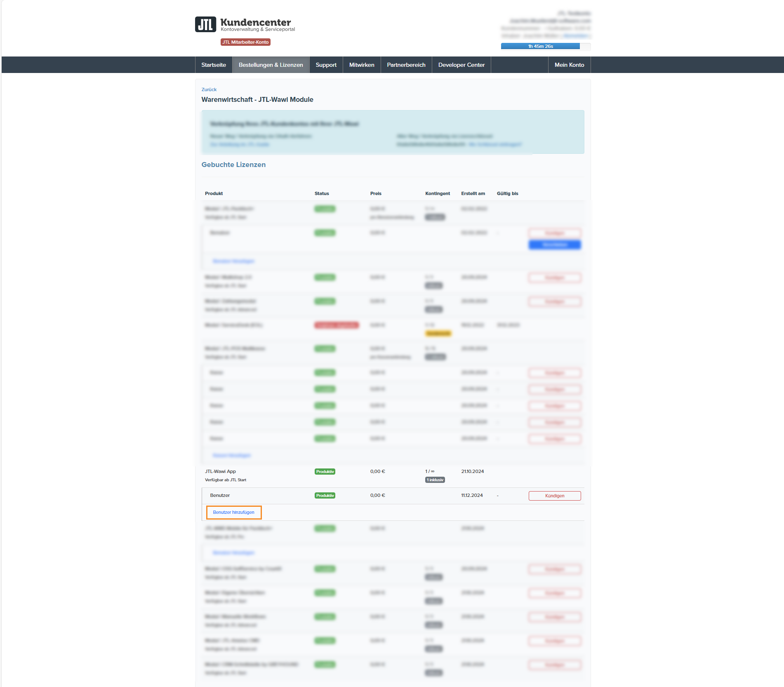Viewport: 784px width, 687px height.
Task: Open the Support menu item
Action: tap(326, 65)
